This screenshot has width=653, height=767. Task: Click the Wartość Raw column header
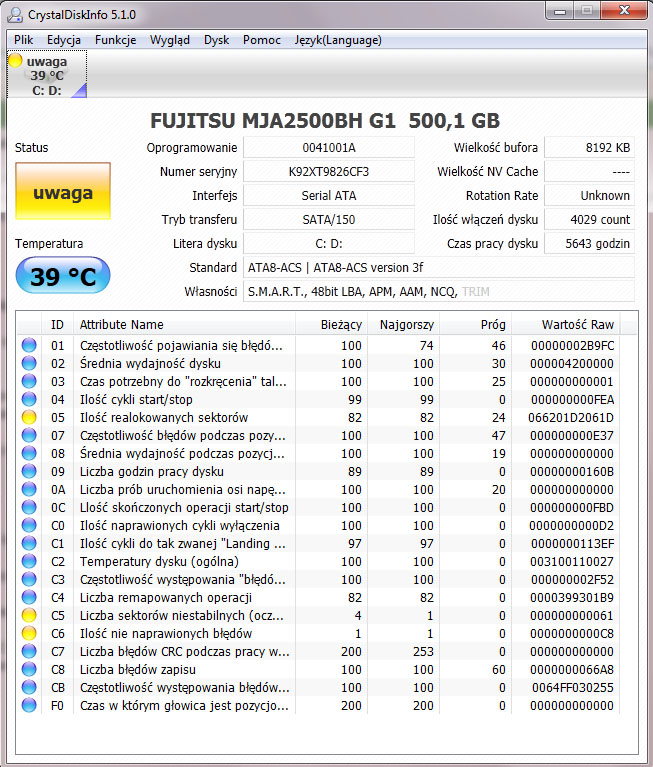pyautogui.click(x=566, y=324)
